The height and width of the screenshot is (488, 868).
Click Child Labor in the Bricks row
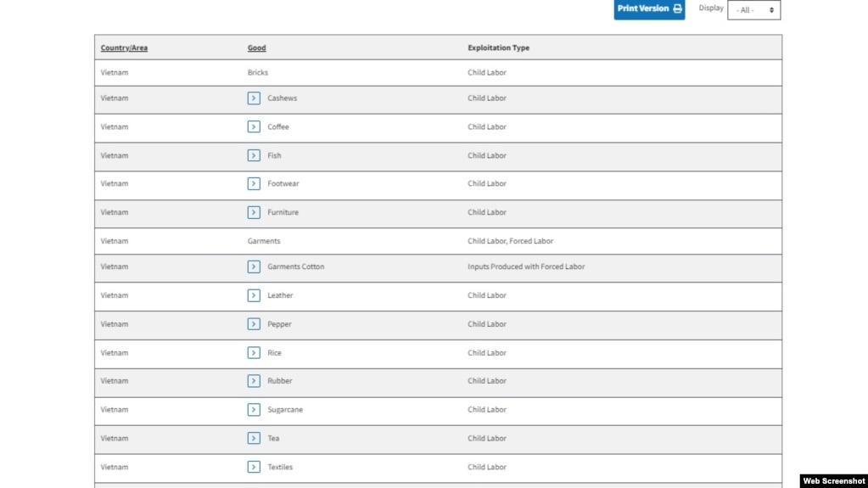pos(486,72)
